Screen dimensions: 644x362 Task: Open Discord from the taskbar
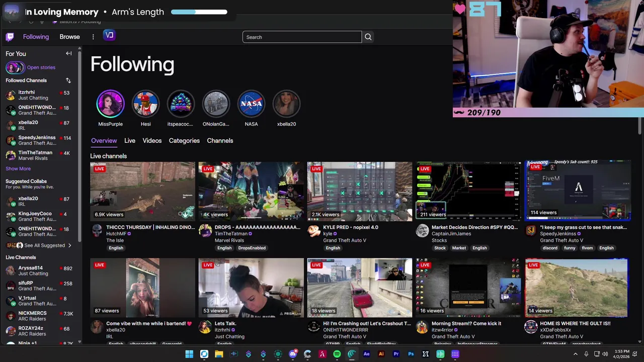(x=293, y=354)
